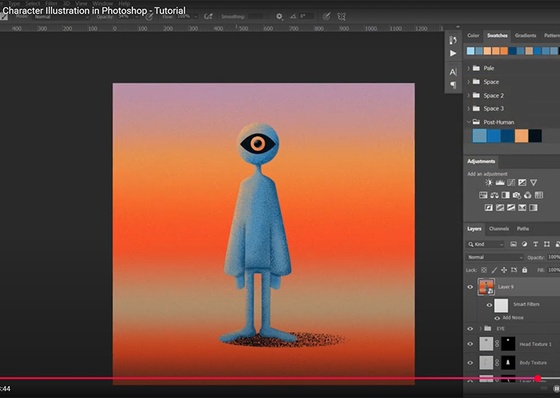Switch to the Paths tab
The width and height of the screenshot is (560, 398).
(523, 229)
